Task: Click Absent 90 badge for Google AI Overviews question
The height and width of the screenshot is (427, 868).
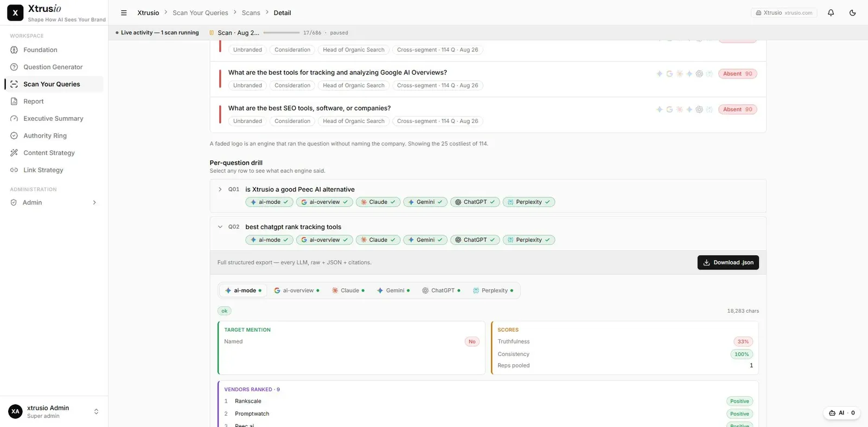Action: click(737, 74)
